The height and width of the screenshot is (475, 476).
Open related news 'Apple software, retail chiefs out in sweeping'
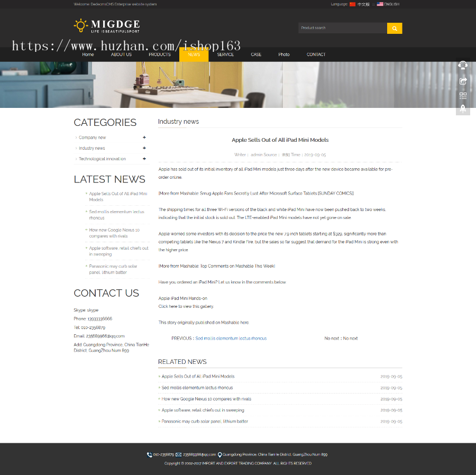coord(203,410)
